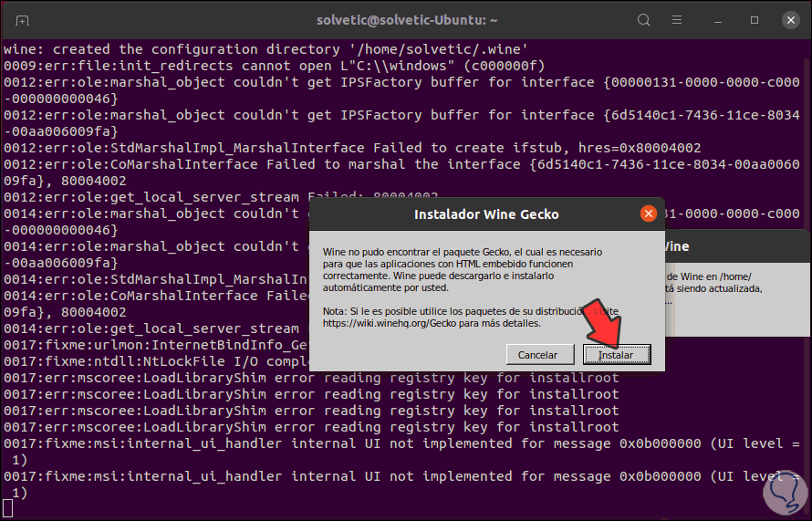This screenshot has height=521, width=812.
Task: Maximize the terminal window
Action: click(x=755, y=20)
